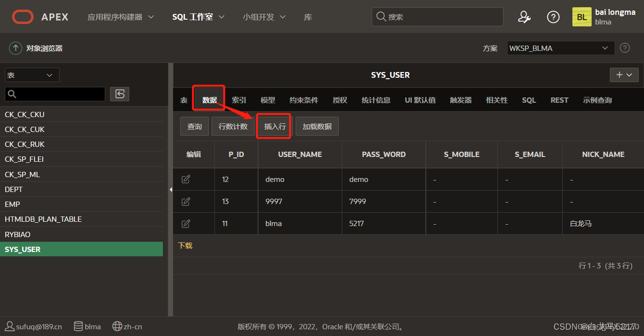Click the sufuq@189.cn user icon

pos(9,326)
